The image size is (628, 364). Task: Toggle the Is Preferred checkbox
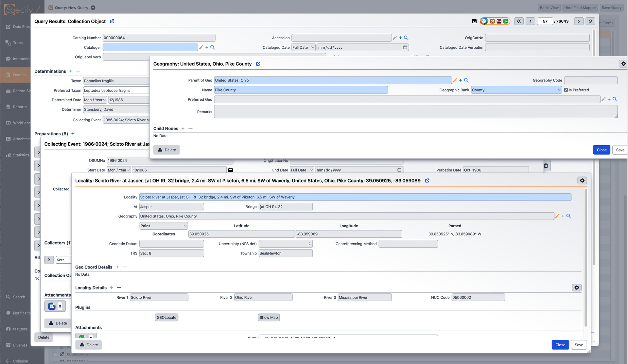click(566, 90)
